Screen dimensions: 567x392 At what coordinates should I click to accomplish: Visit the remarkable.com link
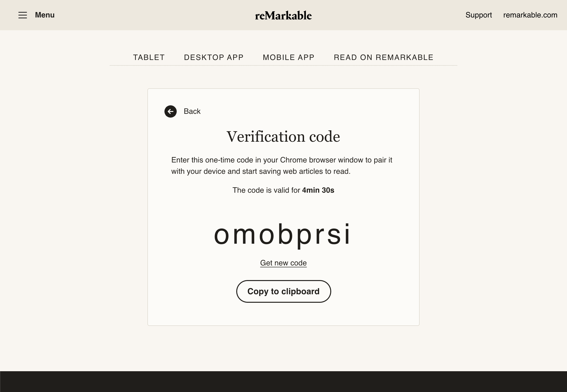530,15
